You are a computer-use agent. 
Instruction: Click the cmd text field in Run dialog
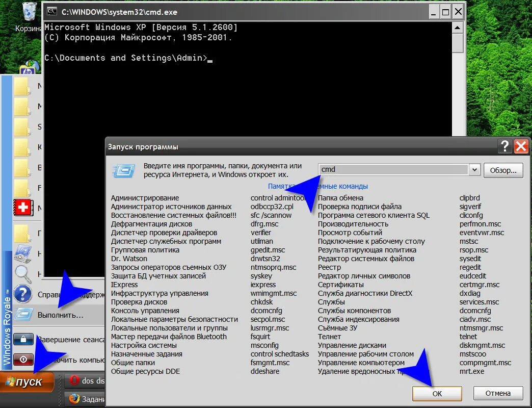[393, 169]
